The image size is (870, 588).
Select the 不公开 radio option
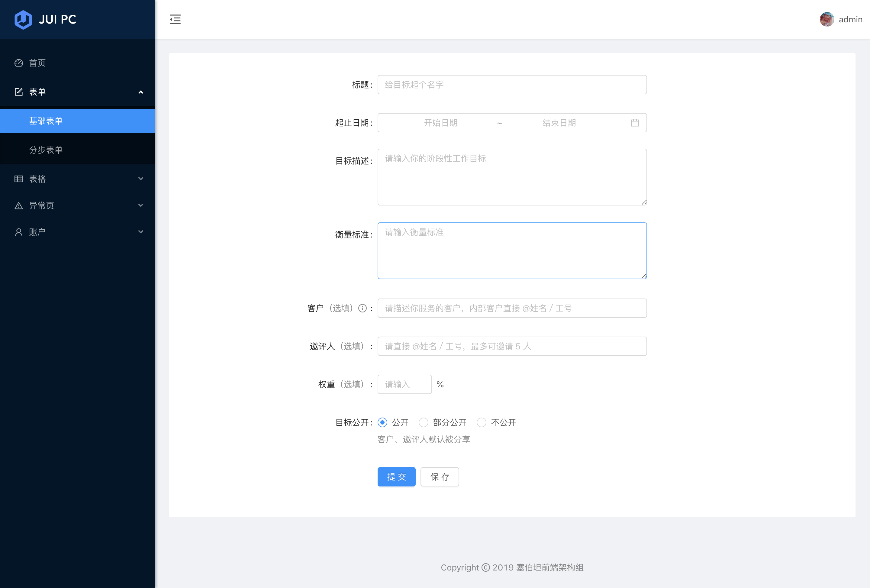click(482, 423)
